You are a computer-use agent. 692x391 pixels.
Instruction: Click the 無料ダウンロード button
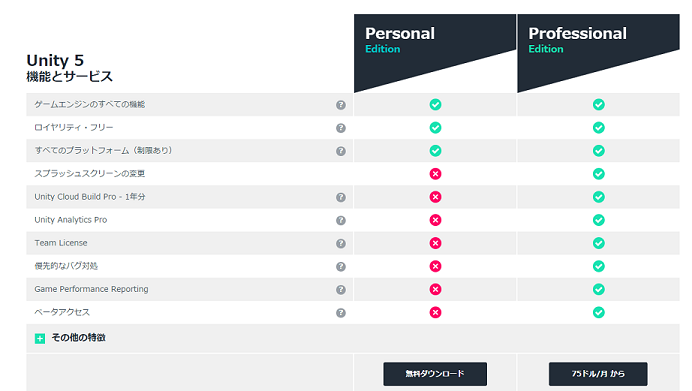click(x=435, y=374)
